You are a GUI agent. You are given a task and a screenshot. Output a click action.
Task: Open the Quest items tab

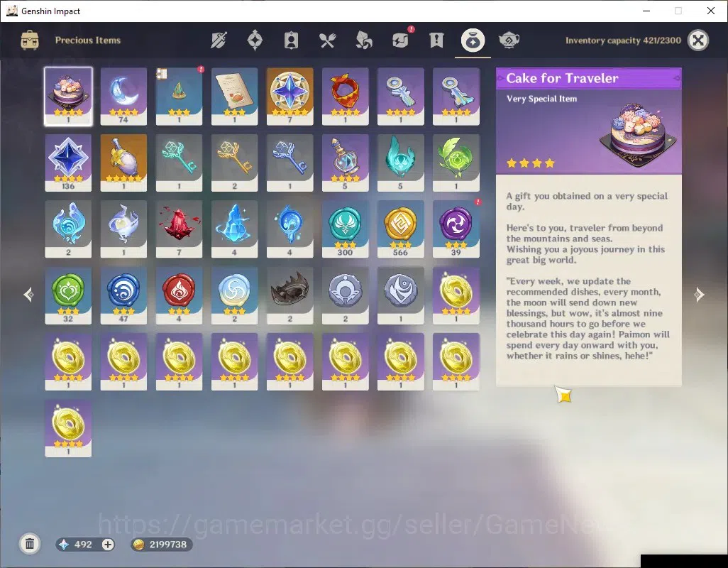436,40
